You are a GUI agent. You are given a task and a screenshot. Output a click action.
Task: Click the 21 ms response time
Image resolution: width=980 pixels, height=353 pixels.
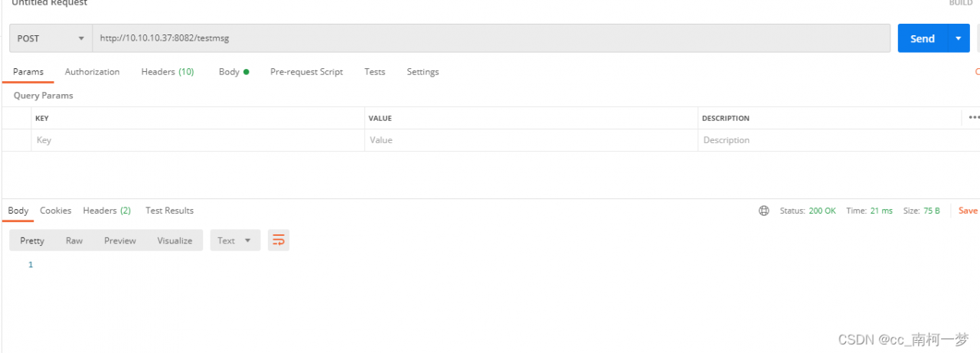coord(881,211)
